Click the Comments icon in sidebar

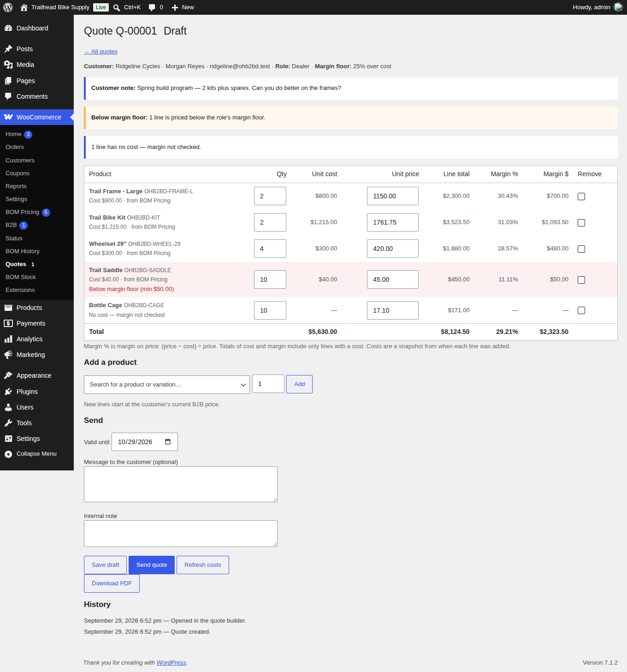click(x=8, y=96)
